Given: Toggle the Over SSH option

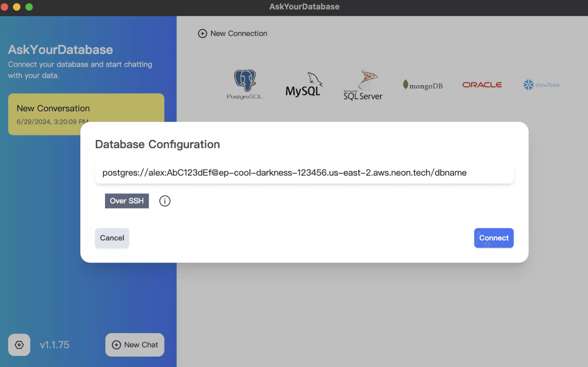Looking at the screenshot, I should [x=127, y=201].
